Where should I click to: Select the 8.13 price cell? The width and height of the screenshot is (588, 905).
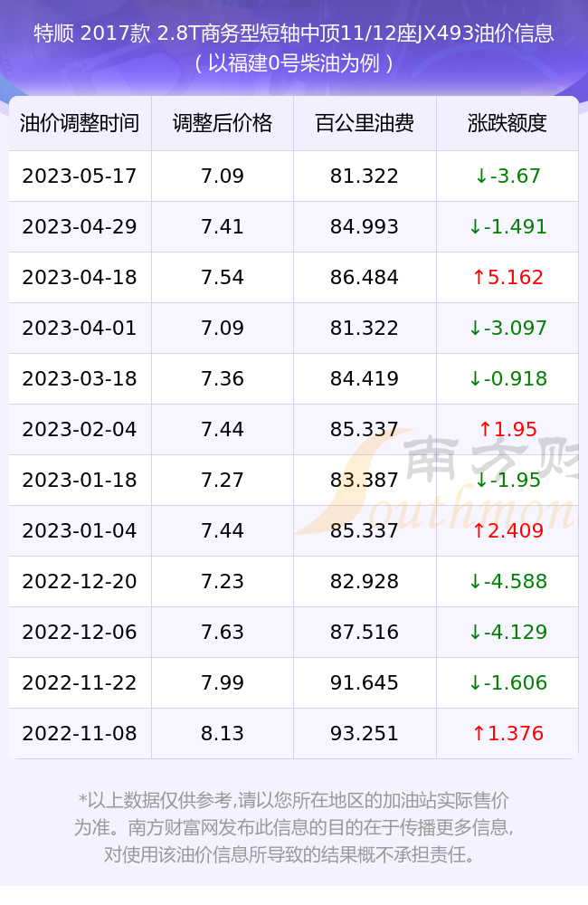tap(223, 734)
